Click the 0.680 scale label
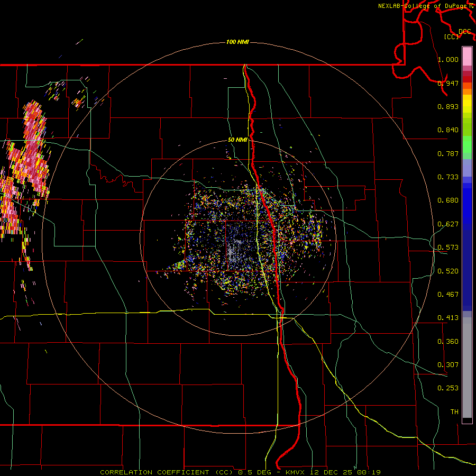The width and height of the screenshot is (476, 476). click(448, 200)
